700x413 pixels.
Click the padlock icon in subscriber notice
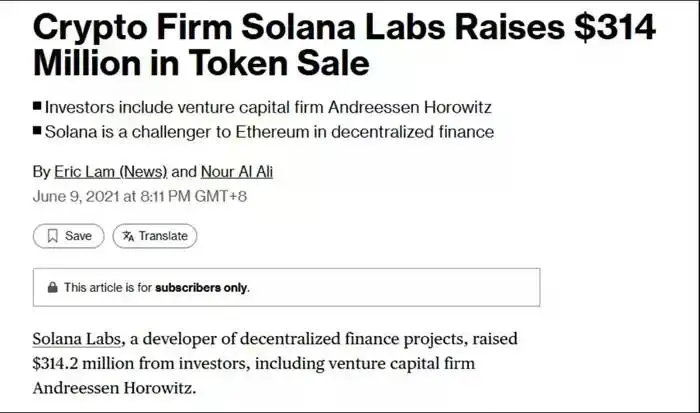(x=53, y=287)
